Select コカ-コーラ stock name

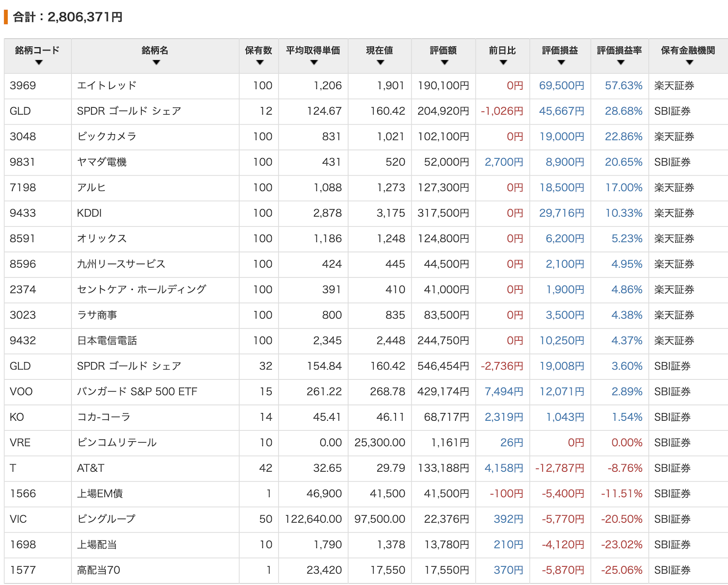click(104, 417)
